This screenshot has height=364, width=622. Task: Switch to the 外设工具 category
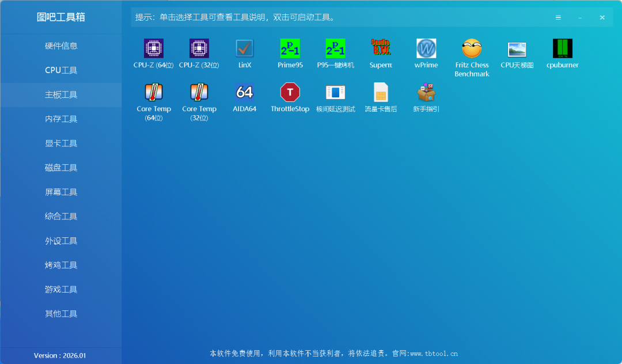tap(61, 241)
